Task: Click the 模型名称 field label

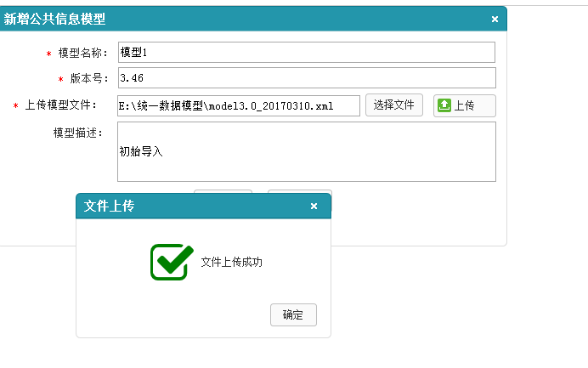Action: 82,53
